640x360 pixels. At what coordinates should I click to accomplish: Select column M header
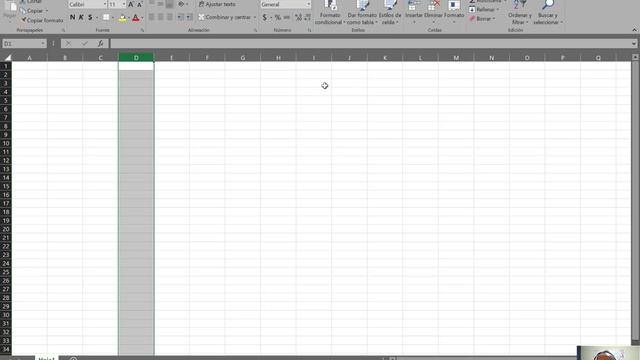coord(456,58)
